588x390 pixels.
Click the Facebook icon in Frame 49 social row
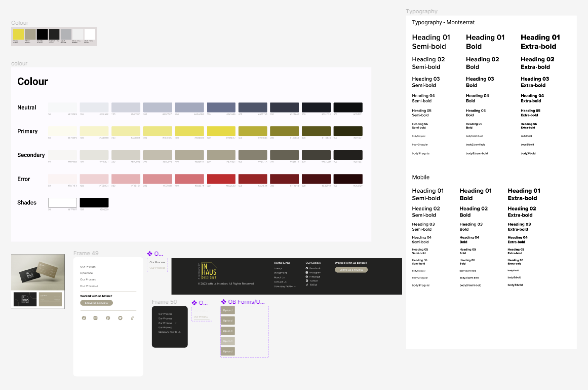click(84, 318)
